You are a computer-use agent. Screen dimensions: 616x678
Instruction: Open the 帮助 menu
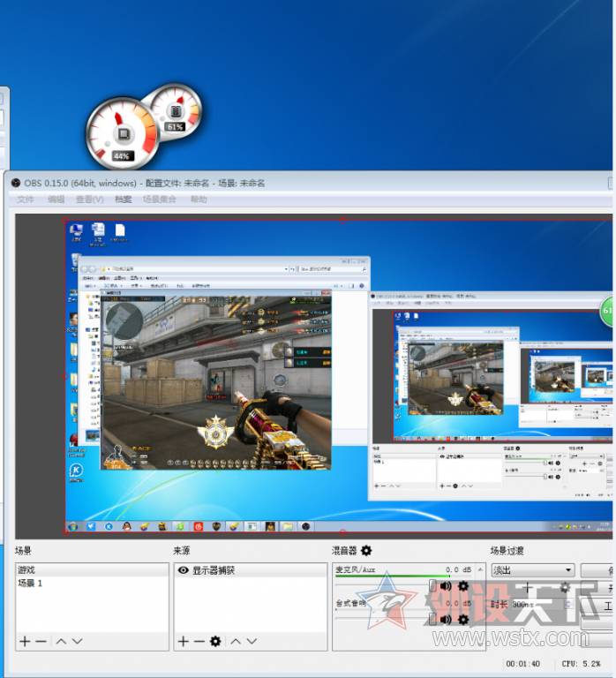199,200
